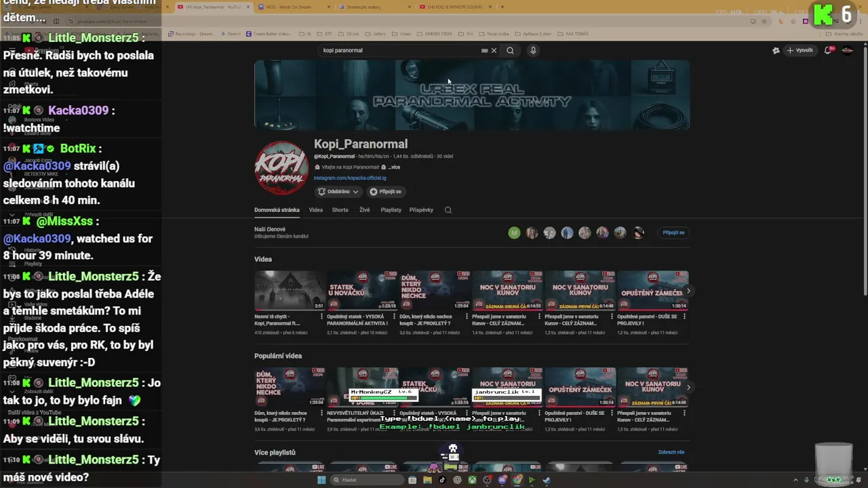Open the Windows Start menu
The width and height of the screenshot is (868, 488).
(x=321, y=480)
